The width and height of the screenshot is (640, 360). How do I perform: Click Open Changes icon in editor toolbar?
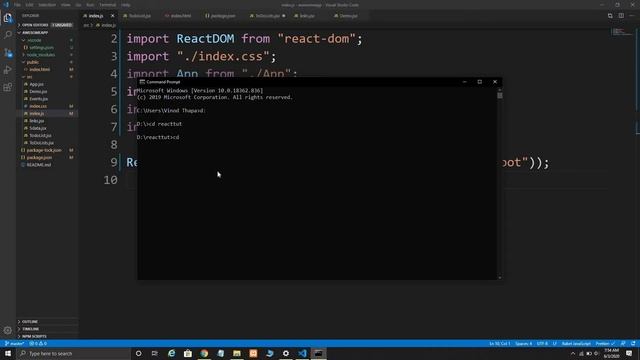point(610,16)
